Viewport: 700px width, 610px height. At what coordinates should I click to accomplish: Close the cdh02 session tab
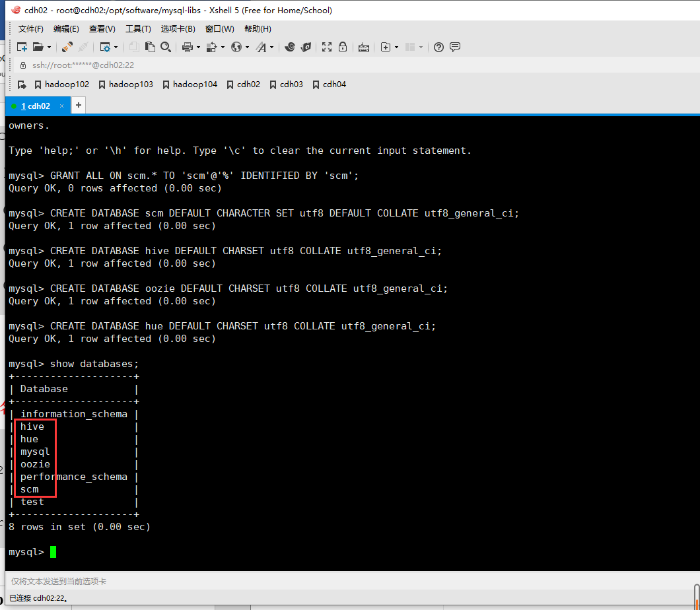(x=61, y=106)
